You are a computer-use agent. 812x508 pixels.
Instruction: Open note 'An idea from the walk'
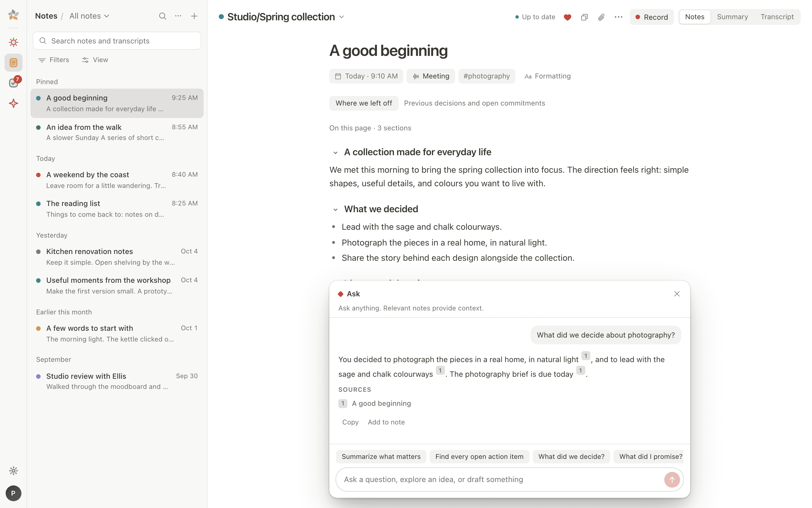(x=117, y=132)
